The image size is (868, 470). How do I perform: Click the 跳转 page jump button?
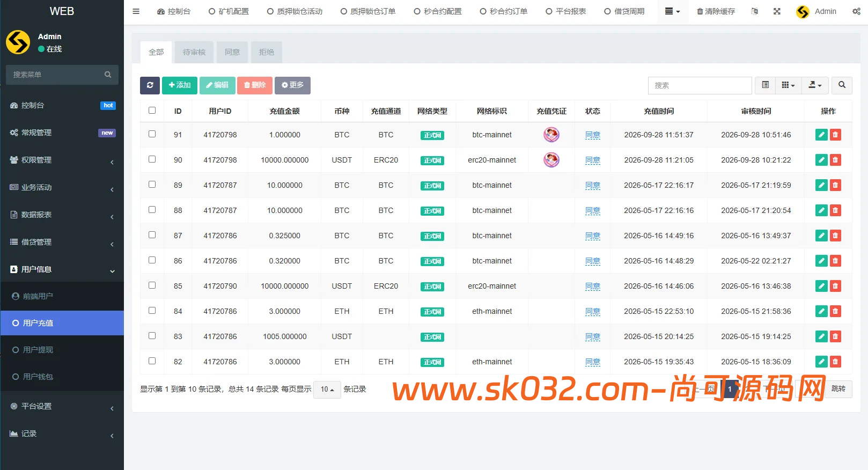pos(838,389)
